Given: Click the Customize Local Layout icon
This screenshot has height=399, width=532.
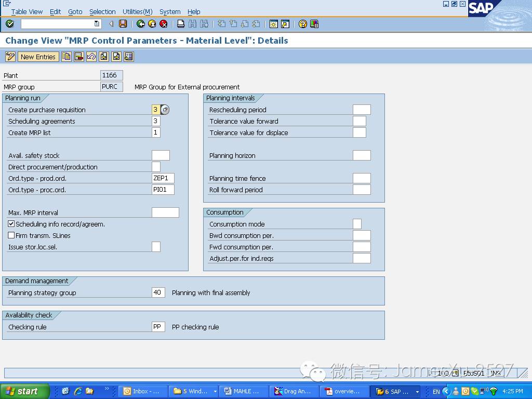Looking at the screenshot, I should [314, 24].
